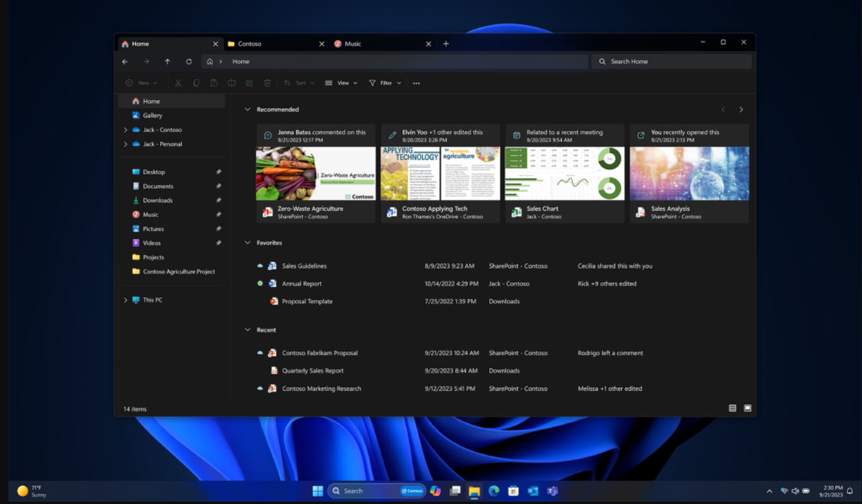Navigate up one level using the arrow icon
862x504 pixels.
point(167,61)
